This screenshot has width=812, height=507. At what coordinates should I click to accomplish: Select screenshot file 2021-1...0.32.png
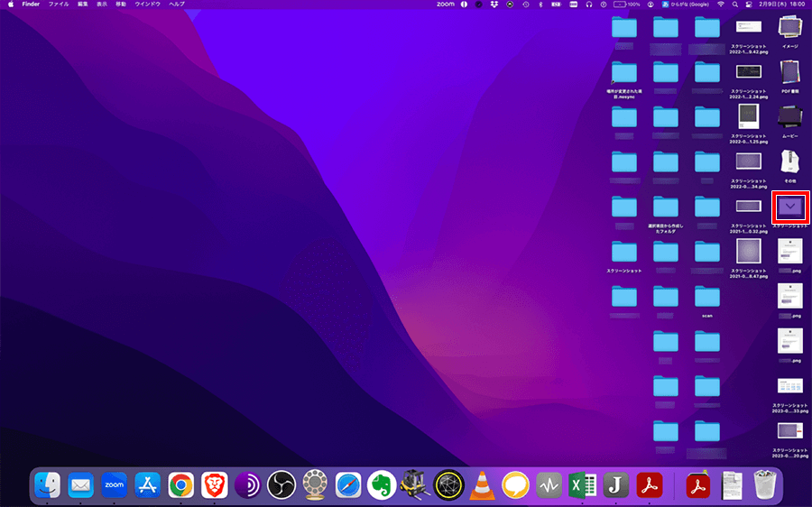pyautogui.click(x=748, y=207)
